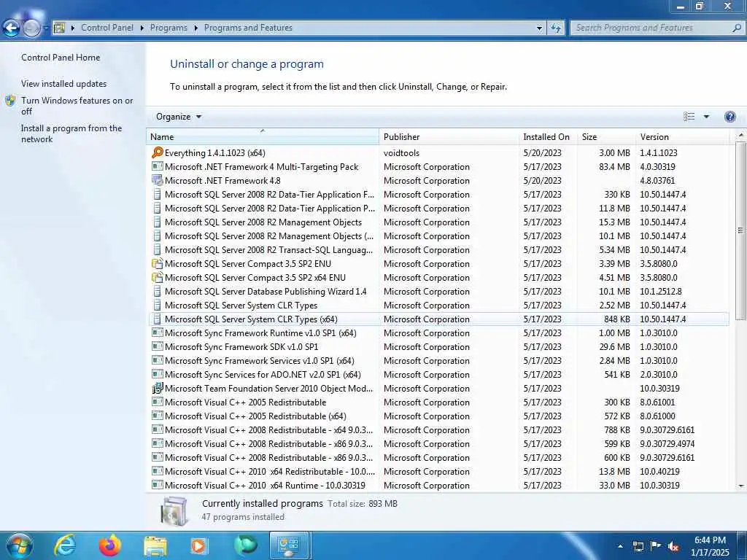Open the view options dropdown arrow
The image size is (747, 560).
[x=706, y=117]
